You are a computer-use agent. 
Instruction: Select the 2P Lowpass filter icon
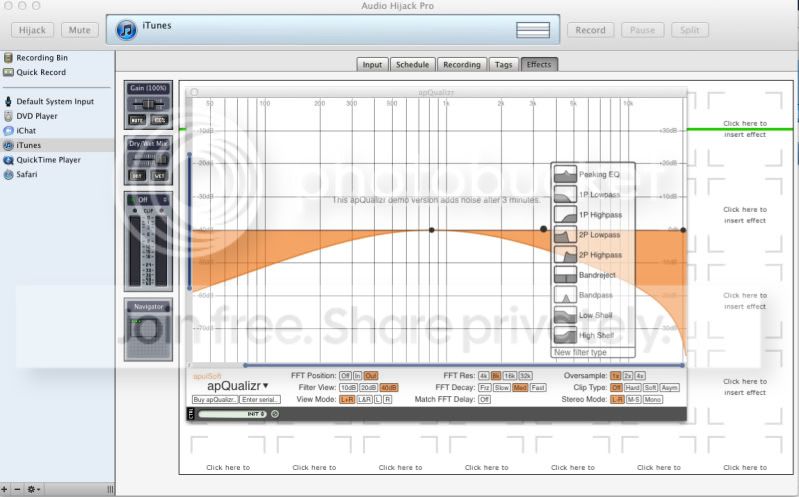[x=565, y=234]
